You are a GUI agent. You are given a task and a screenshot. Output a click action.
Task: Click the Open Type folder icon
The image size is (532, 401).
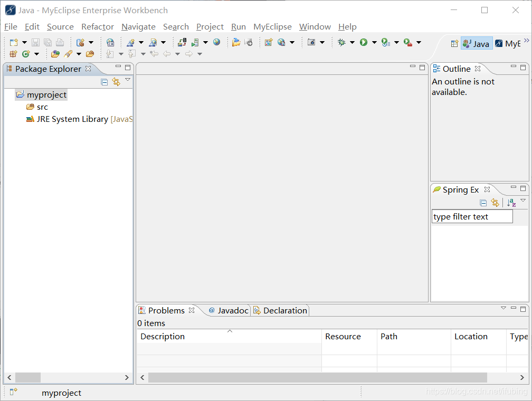point(55,54)
